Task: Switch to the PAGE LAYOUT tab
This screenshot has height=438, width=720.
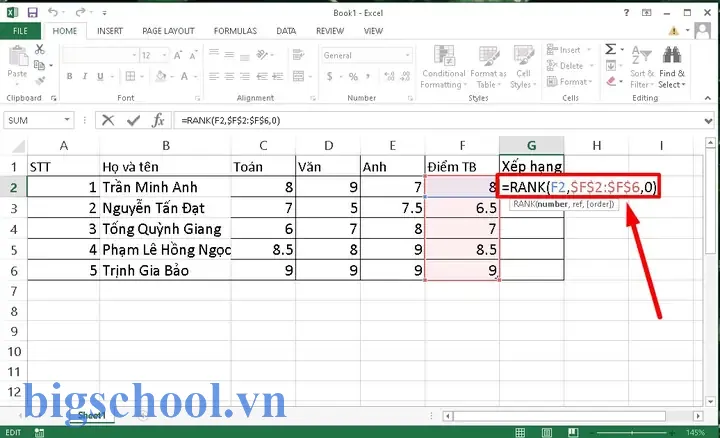Action: (x=168, y=31)
